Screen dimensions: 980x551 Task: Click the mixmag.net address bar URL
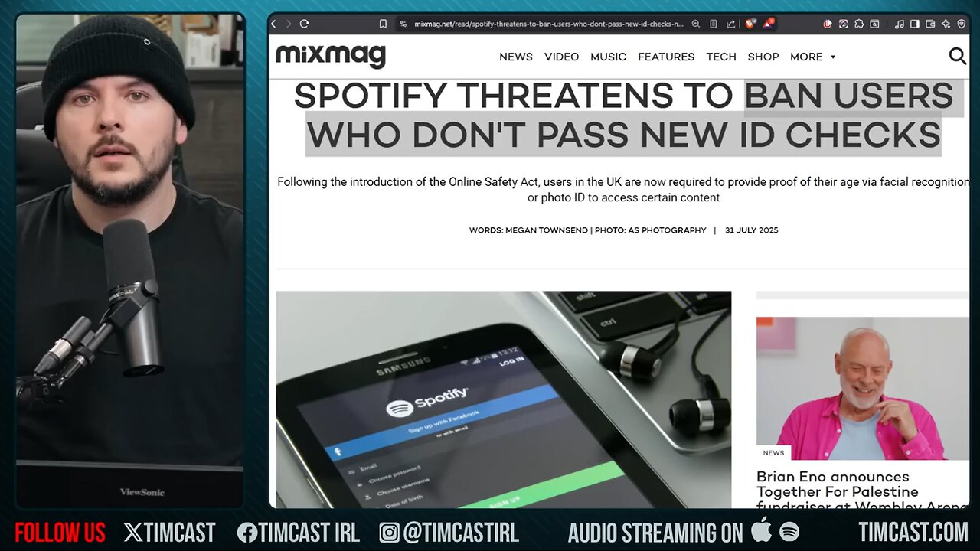548,24
